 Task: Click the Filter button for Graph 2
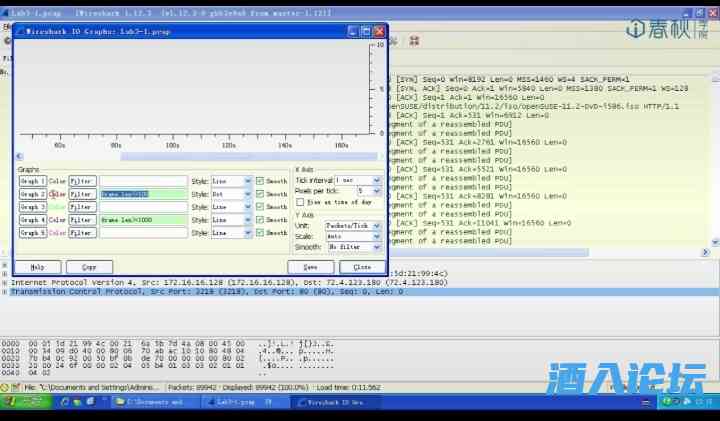82,194
